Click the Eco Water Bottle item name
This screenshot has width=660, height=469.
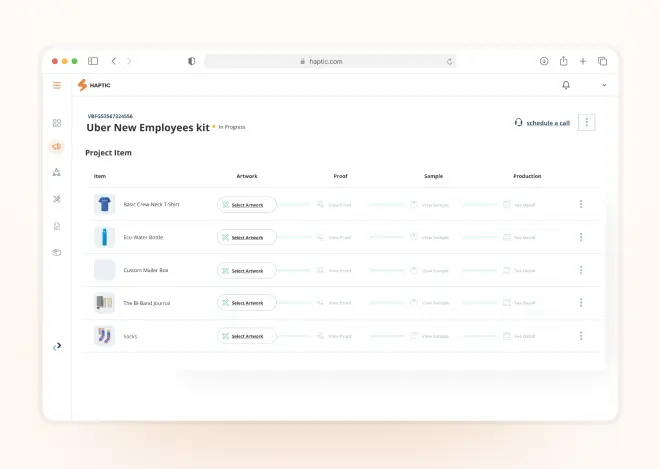click(x=143, y=237)
